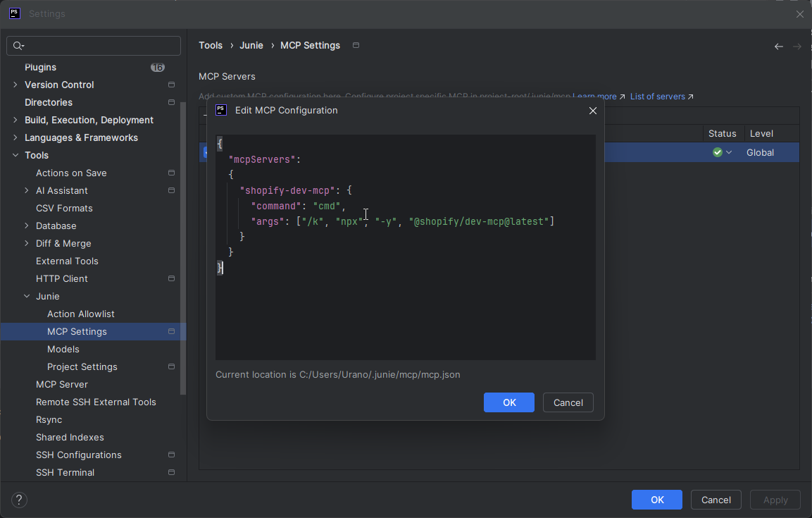Open Actions on Save settings
This screenshot has height=518, width=812.
click(71, 173)
